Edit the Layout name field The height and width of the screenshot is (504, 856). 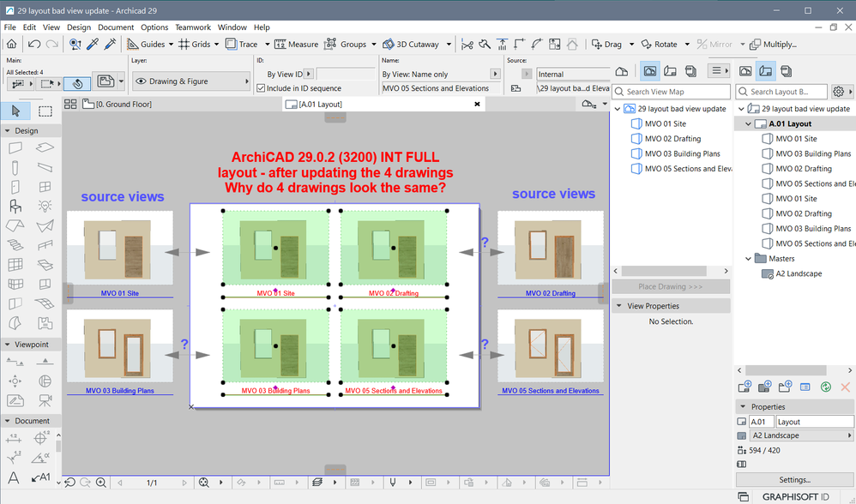814,422
